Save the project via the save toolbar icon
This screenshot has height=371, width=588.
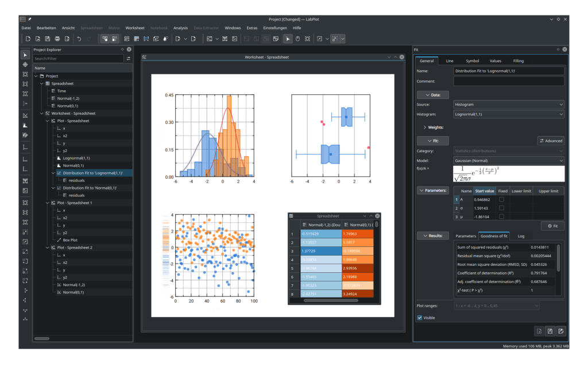48,38
